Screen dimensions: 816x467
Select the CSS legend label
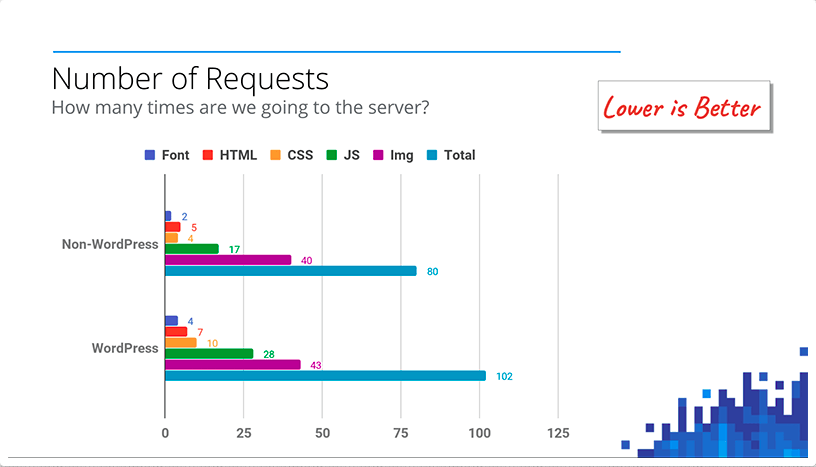pos(300,155)
